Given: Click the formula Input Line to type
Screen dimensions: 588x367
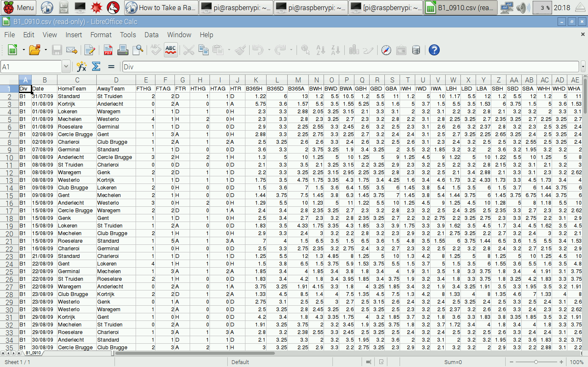Looking at the screenshot, I should pyautogui.click(x=296, y=66).
